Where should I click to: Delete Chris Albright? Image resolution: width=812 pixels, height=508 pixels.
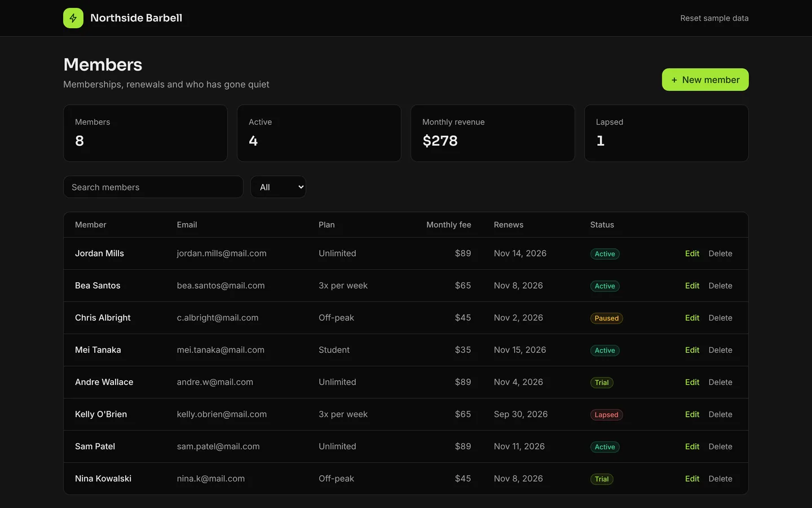pos(720,318)
